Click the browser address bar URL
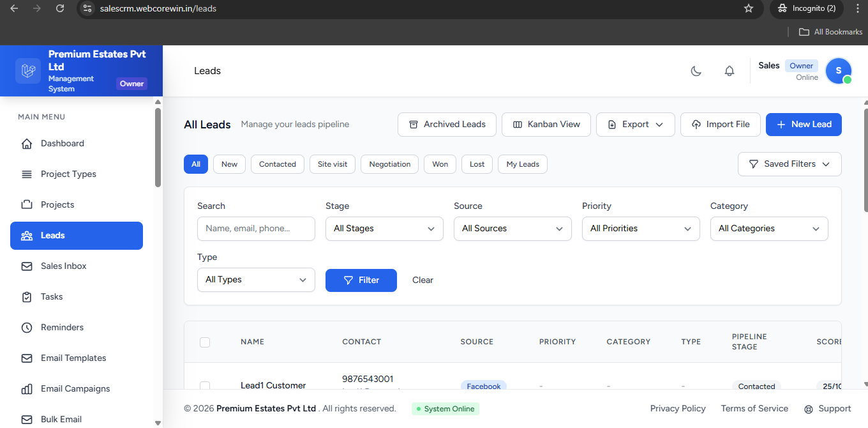The height and width of the screenshot is (428, 868). [x=158, y=8]
